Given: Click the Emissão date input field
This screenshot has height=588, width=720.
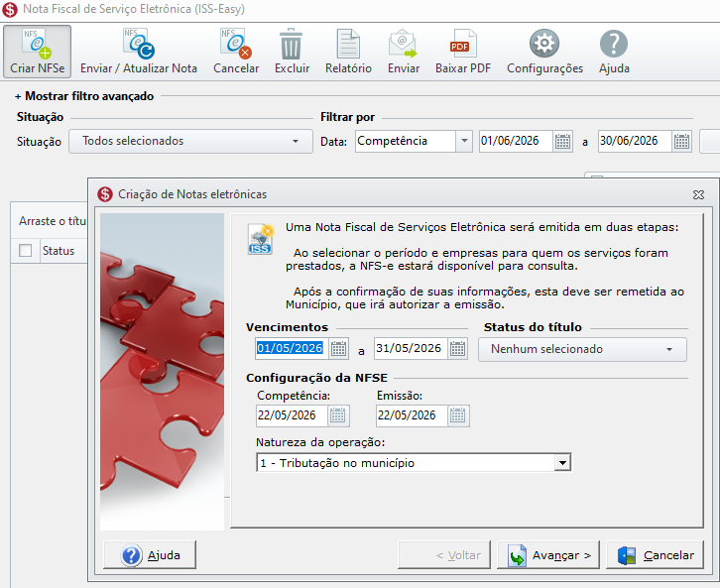Looking at the screenshot, I should [x=411, y=415].
